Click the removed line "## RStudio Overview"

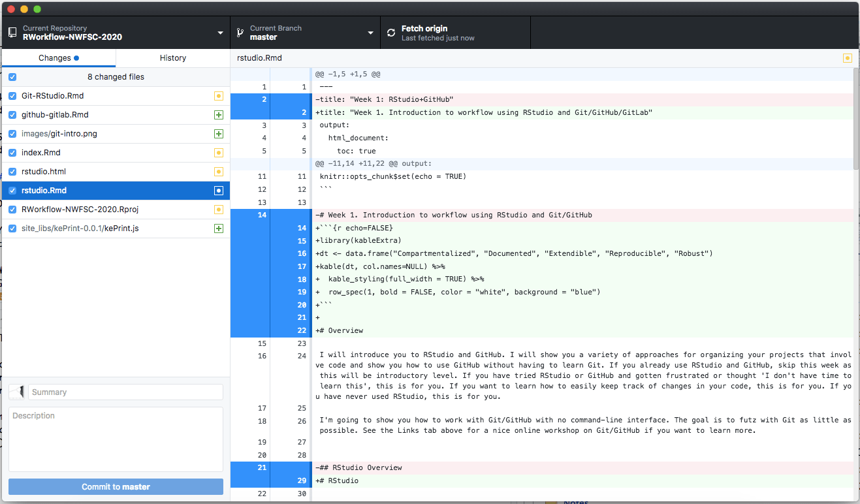coord(358,467)
